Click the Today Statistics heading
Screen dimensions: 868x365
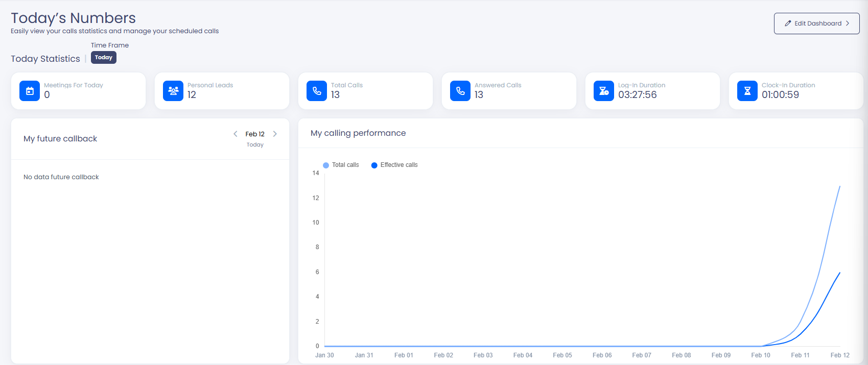(45, 59)
